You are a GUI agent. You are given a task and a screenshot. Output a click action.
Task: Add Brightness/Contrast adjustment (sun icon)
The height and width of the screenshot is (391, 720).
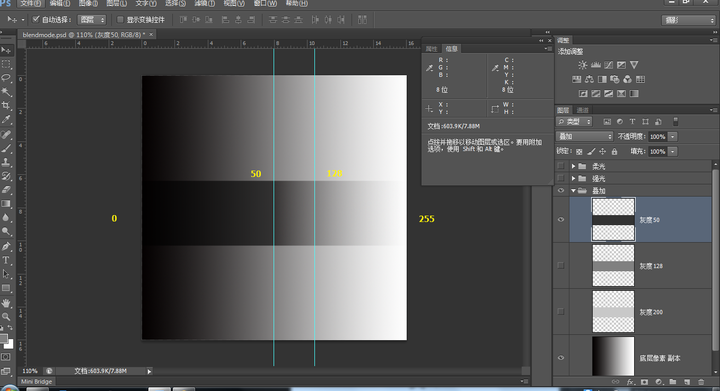tap(582, 65)
